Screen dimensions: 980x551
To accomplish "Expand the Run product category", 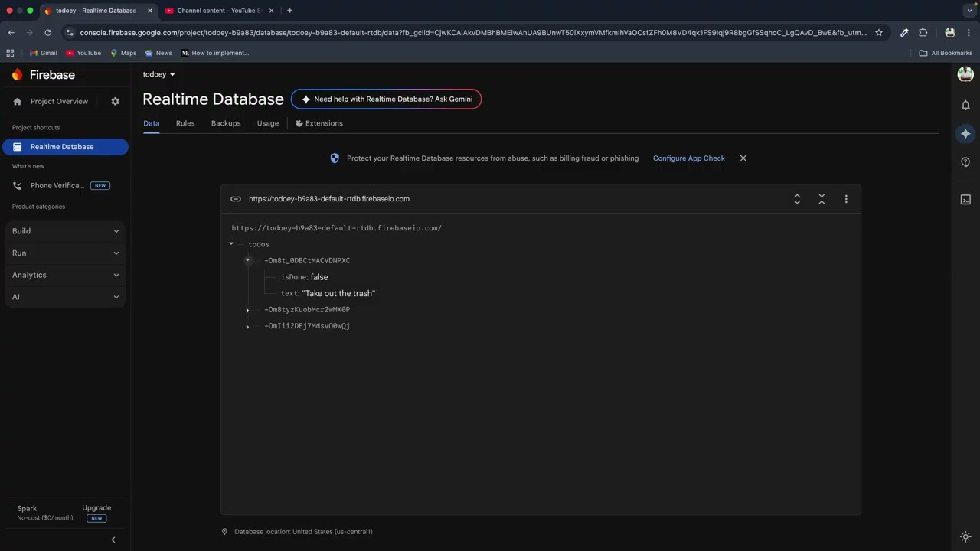I will coord(66,253).
